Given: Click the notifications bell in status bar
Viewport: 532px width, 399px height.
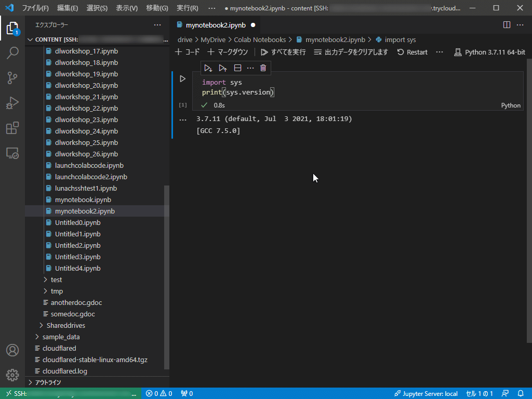Looking at the screenshot, I should coord(520,393).
